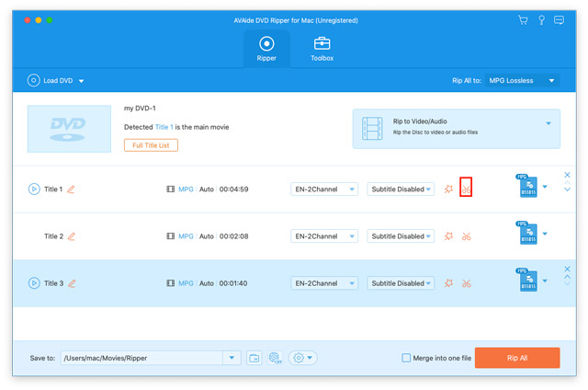The image size is (588, 390).
Task: Select the Ripper tab
Action: [266, 48]
